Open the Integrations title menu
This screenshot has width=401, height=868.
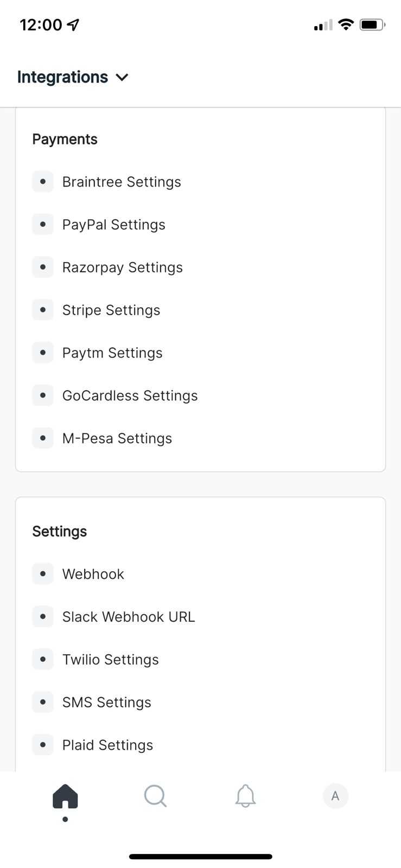63,77
